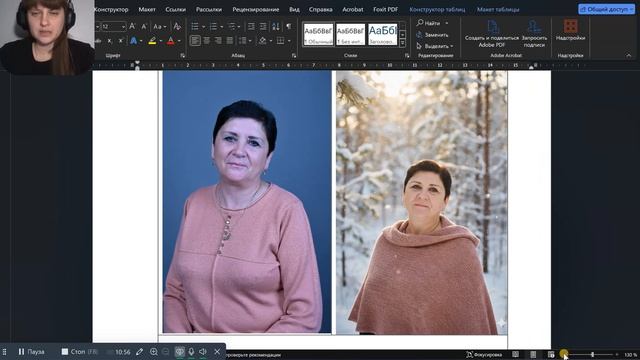Apply red font color
The width and height of the screenshot is (640, 360).
171,41
